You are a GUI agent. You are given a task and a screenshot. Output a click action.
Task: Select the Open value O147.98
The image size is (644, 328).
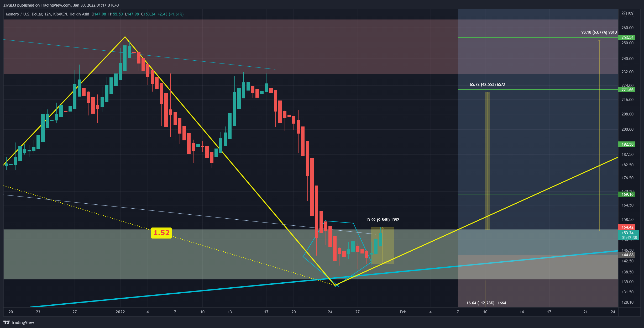click(99, 14)
